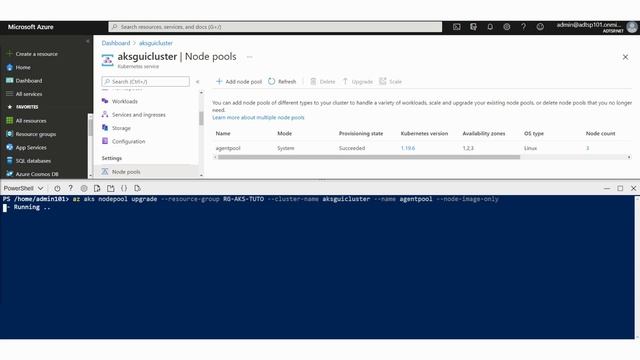Open the Help question mark in header
Viewport: 640px width, 360px height.
point(523,27)
